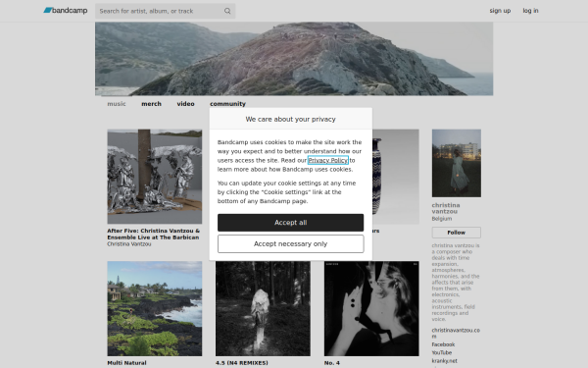Click the Multi Natural title
588x368 pixels.
click(x=126, y=363)
